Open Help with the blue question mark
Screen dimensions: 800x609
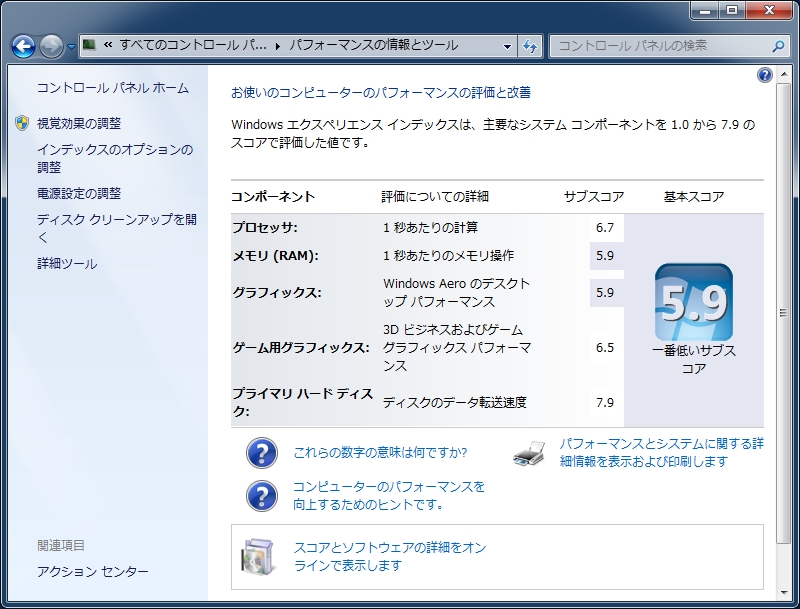point(764,75)
